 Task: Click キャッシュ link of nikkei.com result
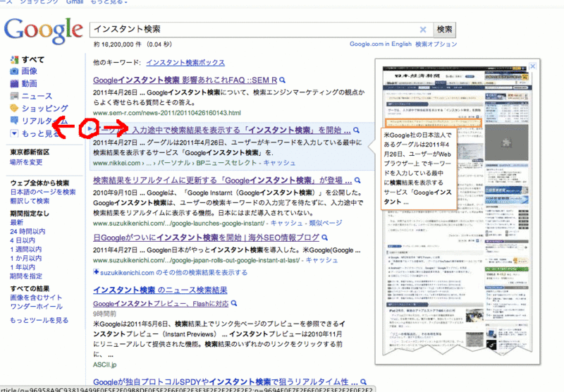[279, 163]
